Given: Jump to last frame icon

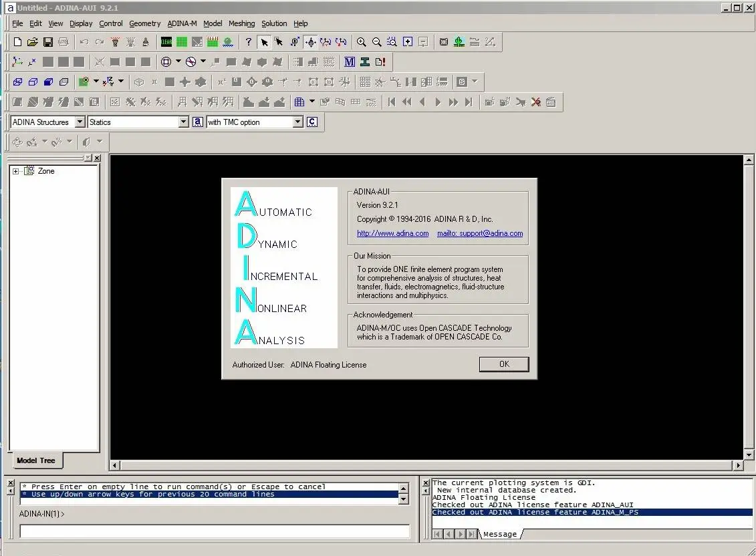Looking at the screenshot, I should [x=469, y=102].
